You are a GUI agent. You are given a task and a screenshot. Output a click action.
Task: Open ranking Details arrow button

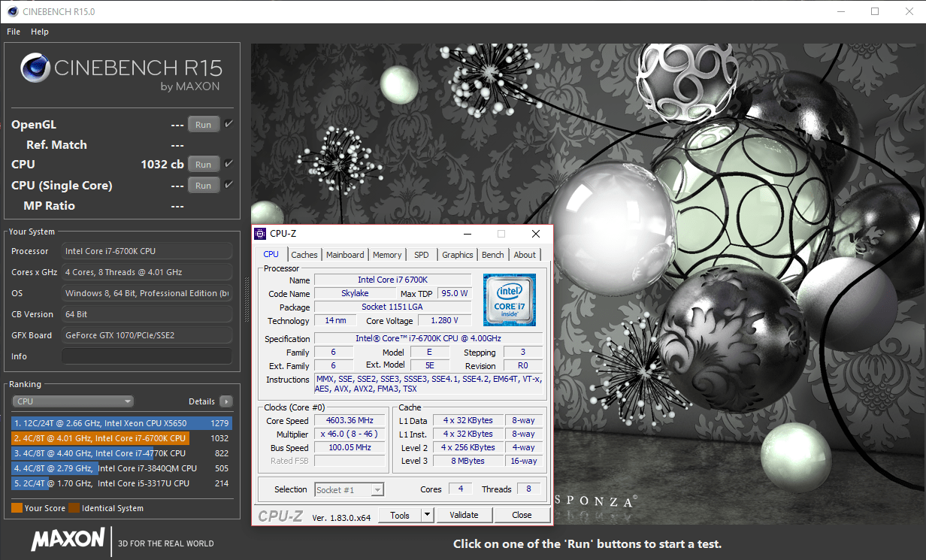225,401
